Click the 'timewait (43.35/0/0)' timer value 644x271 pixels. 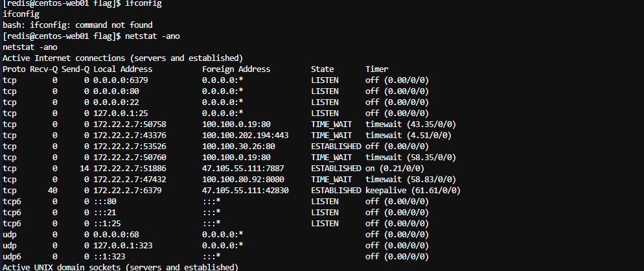pyautogui.click(x=411, y=124)
